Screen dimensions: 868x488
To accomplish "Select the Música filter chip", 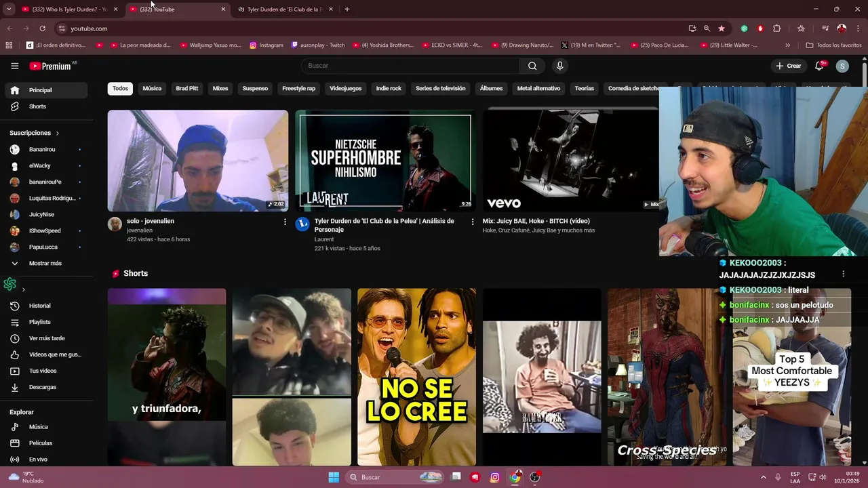I will click(152, 89).
